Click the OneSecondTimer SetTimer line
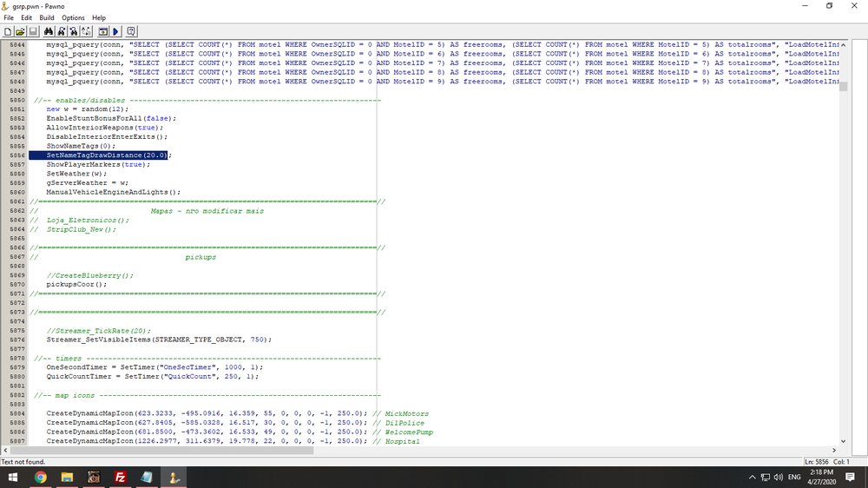The width and height of the screenshot is (868, 488). coord(155,367)
